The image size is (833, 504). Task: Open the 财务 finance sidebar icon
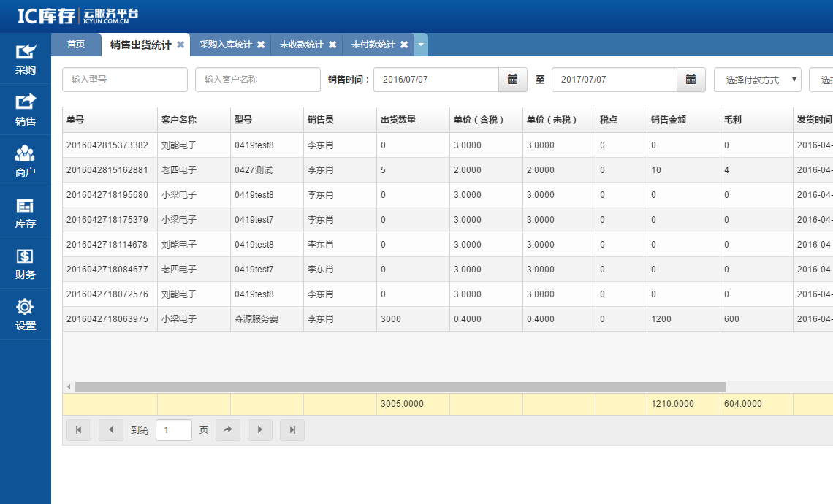[x=26, y=256]
